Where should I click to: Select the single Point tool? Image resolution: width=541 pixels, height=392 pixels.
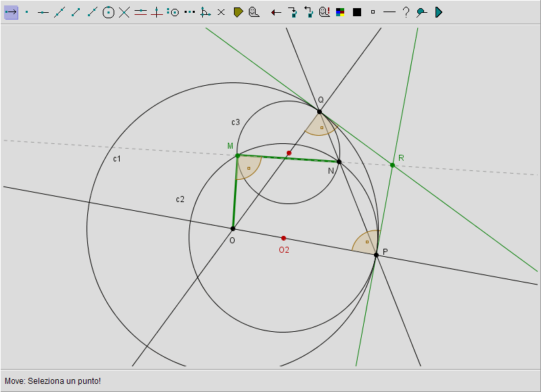click(27, 12)
